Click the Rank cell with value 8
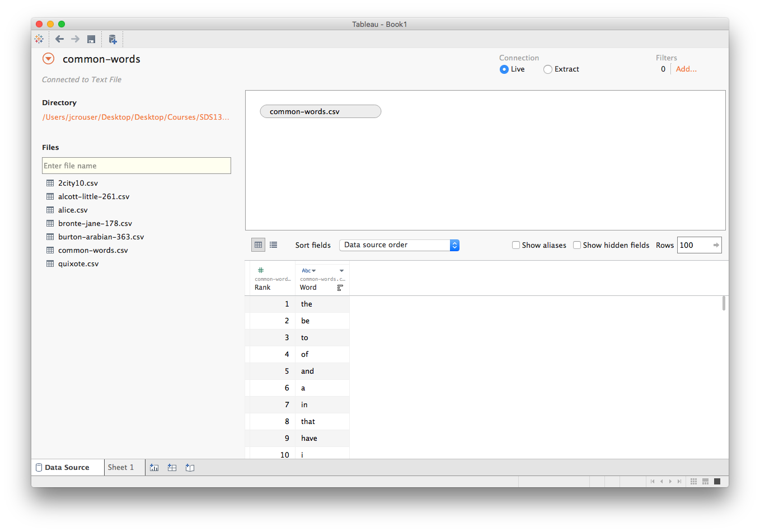The width and height of the screenshot is (760, 532). pos(272,421)
